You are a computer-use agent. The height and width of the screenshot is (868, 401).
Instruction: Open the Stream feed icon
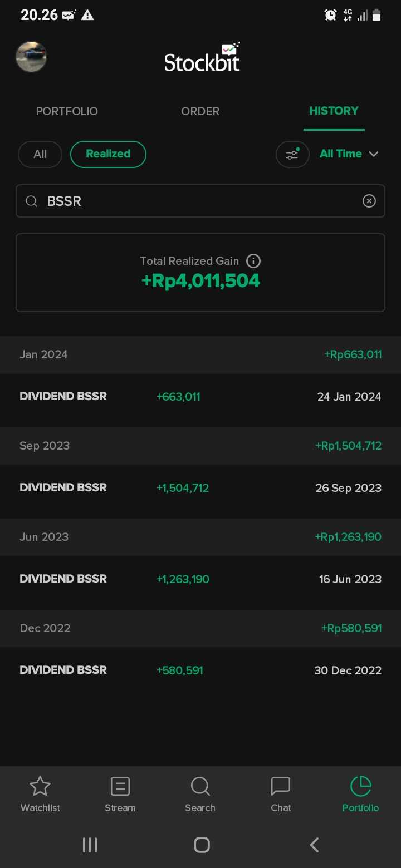[x=120, y=787]
